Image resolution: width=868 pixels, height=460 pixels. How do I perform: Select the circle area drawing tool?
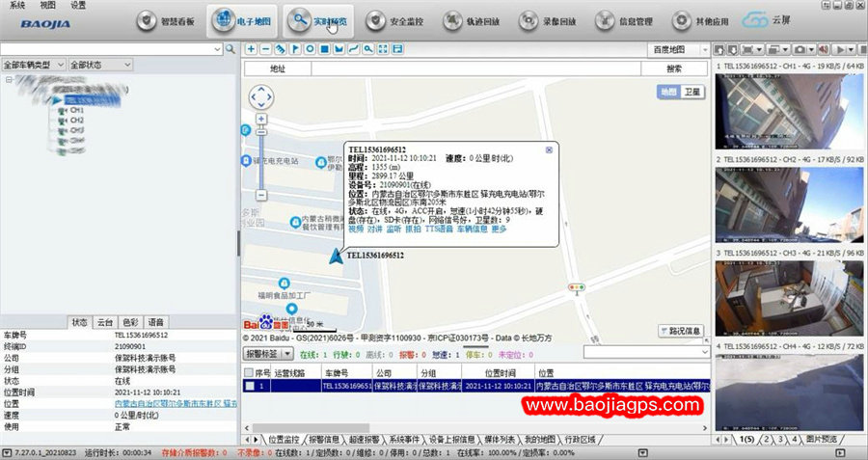coord(310,49)
